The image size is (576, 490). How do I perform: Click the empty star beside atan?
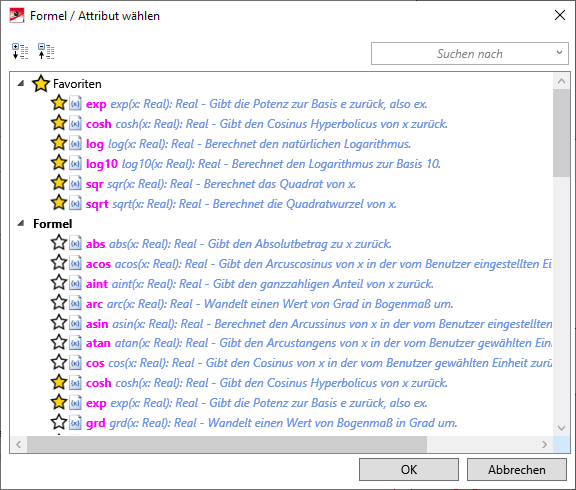click(x=59, y=342)
